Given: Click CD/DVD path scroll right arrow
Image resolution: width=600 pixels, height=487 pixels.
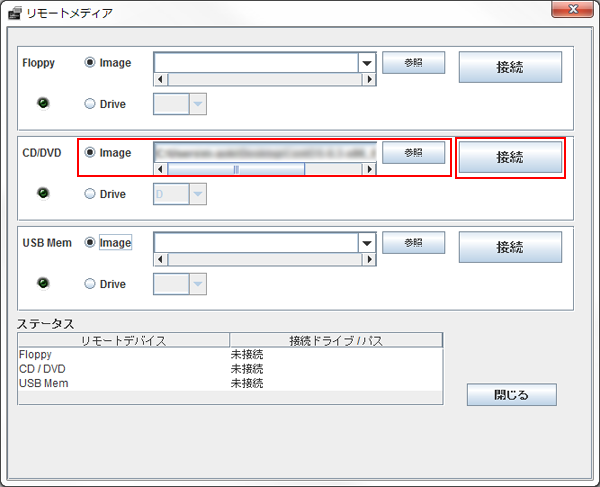Looking at the screenshot, I should (x=369, y=169).
